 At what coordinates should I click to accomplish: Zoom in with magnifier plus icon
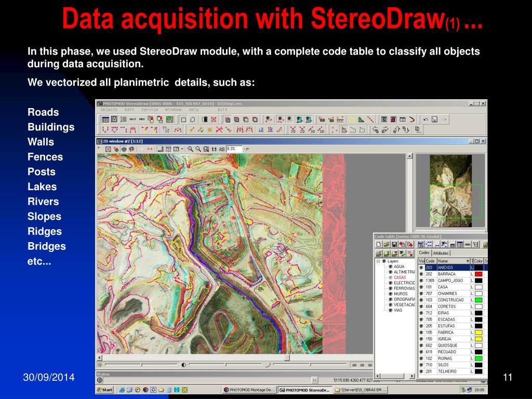click(190, 149)
